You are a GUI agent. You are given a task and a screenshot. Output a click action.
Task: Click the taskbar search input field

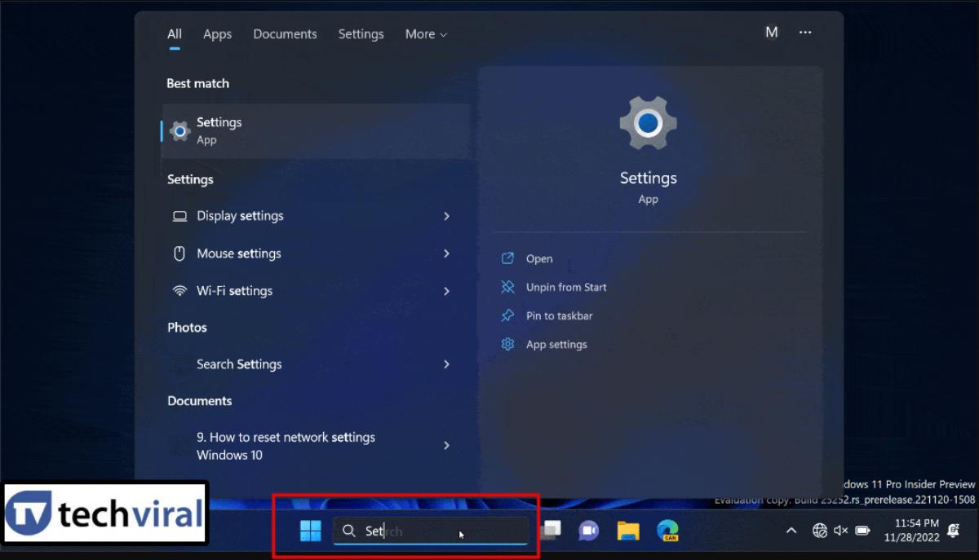point(424,531)
